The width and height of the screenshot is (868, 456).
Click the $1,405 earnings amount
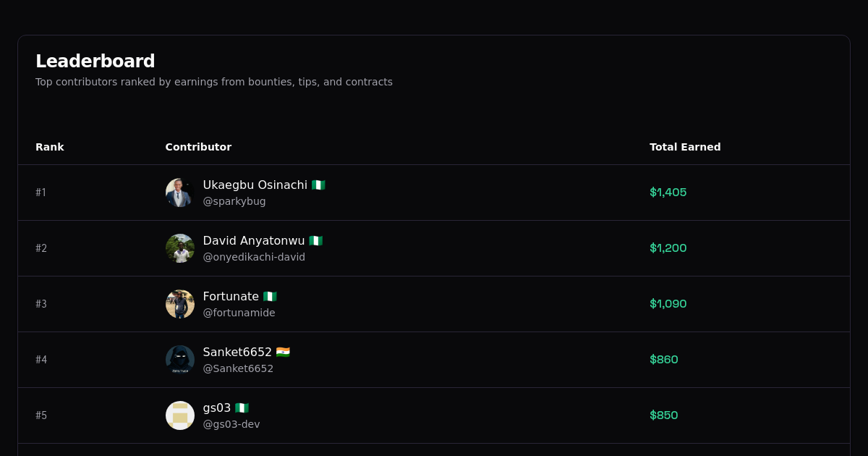click(668, 193)
